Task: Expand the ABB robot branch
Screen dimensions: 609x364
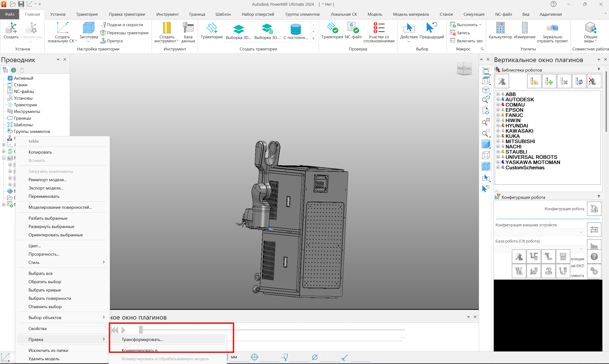Action: pos(498,94)
